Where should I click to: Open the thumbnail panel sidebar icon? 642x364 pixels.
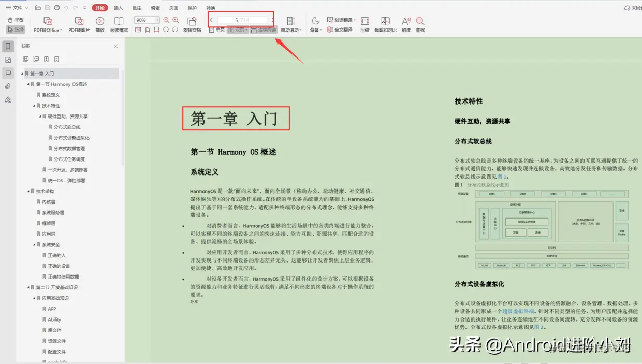[x=8, y=60]
